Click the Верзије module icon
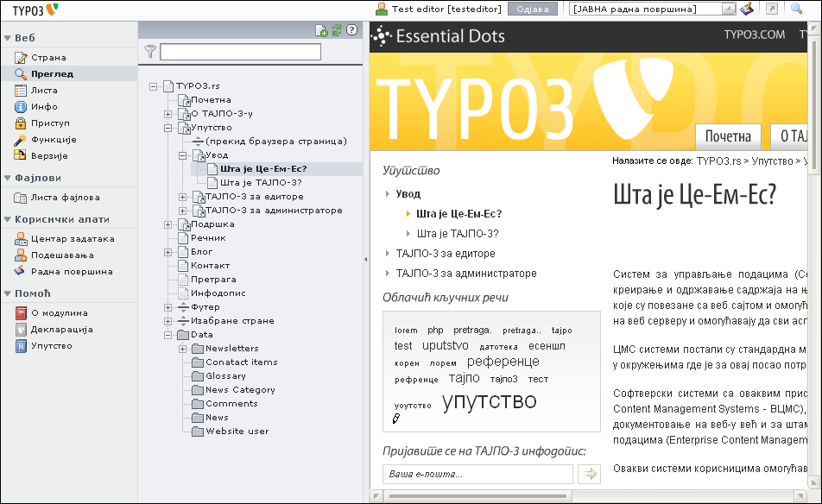Screen dimensions: 822x504 [x=21, y=155]
